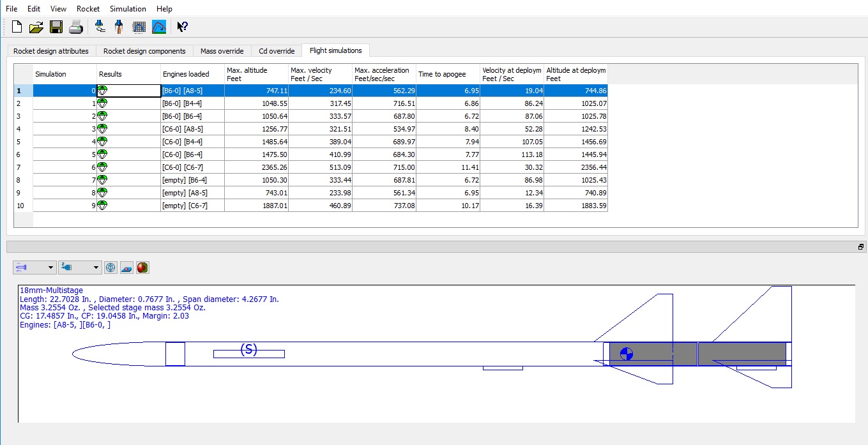Image resolution: width=868 pixels, height=445 pixels.
Task: Click velocity at deployment value 113.18
Action: 512,155
